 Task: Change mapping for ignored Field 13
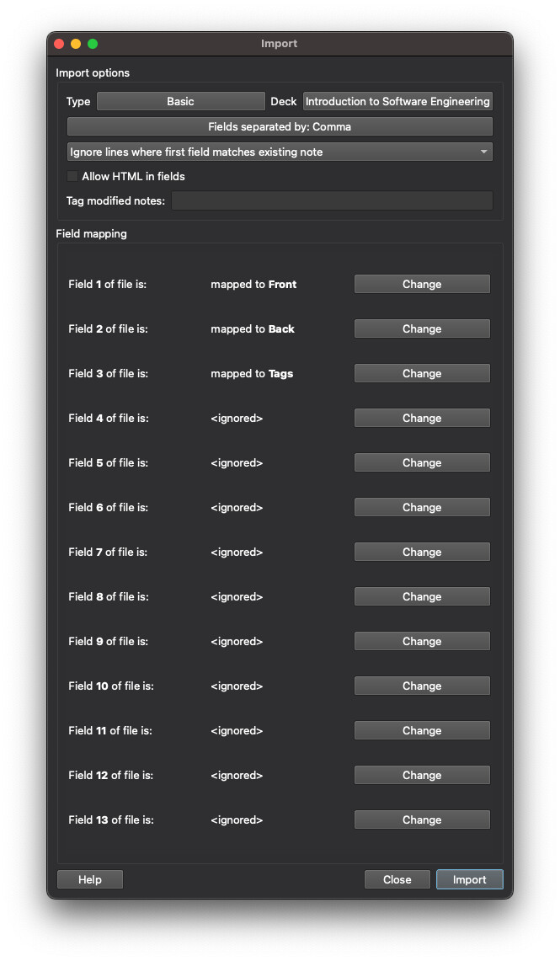[422, 820]
